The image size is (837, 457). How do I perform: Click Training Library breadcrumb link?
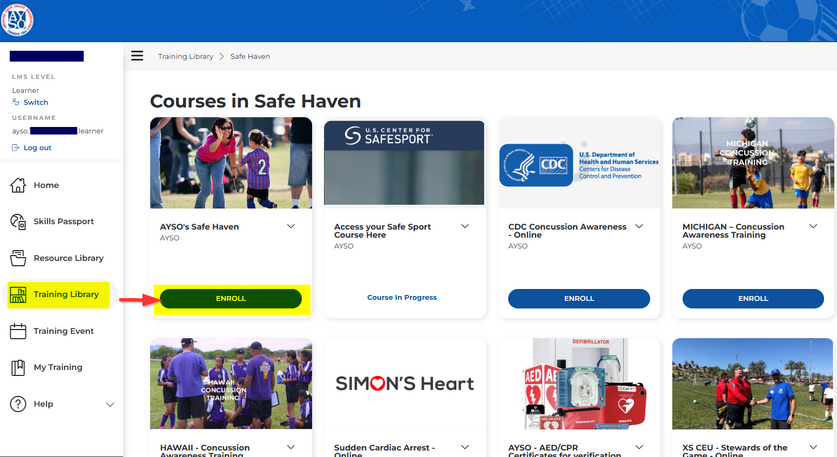coord(185,57)
